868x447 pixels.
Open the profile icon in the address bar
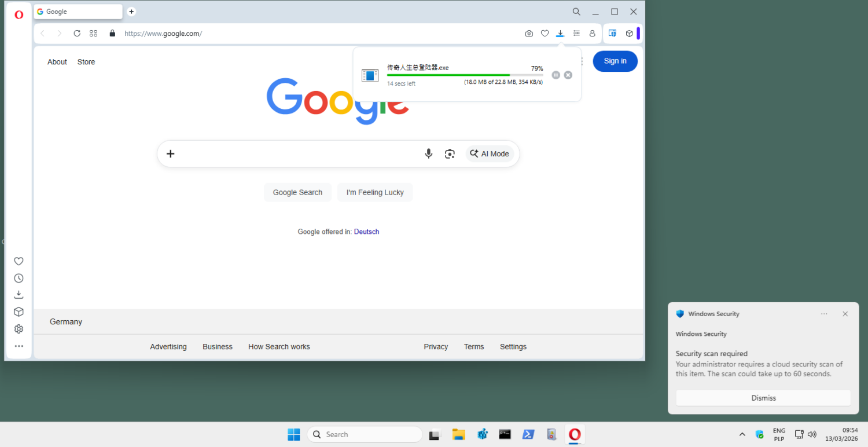coord(593,33)
